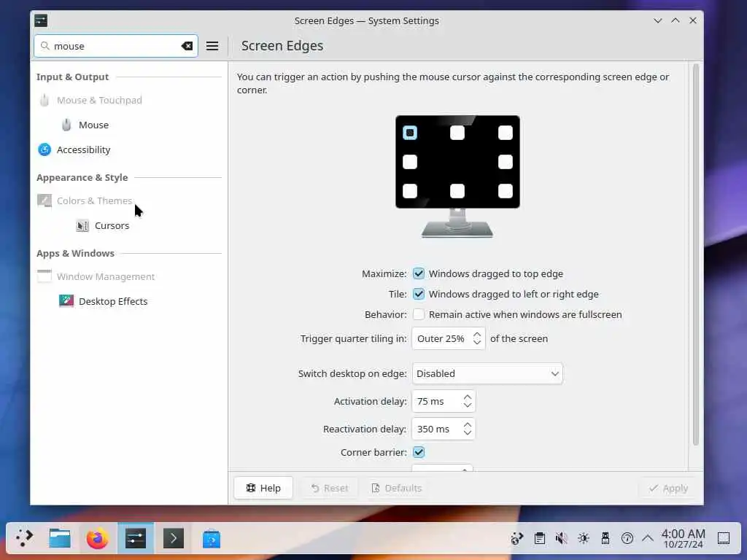
Task: Open Konsole terminal from taskbar
Action: [174, 538]
